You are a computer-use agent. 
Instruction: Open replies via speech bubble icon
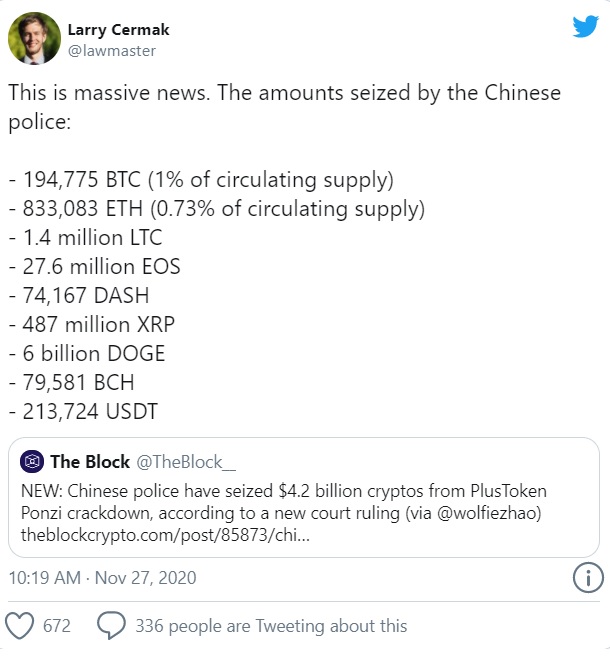pos(109,625)
